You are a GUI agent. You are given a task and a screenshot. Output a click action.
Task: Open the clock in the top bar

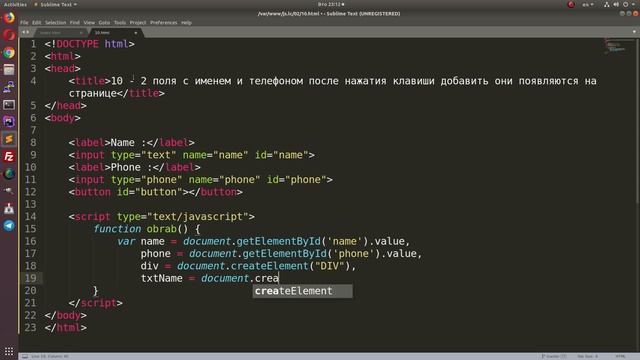(331, 4)
